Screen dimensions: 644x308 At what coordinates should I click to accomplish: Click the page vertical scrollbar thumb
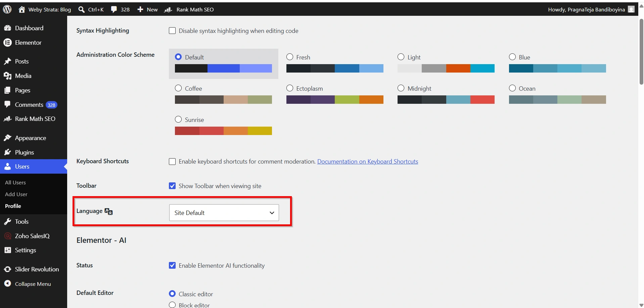pos(641,52)
